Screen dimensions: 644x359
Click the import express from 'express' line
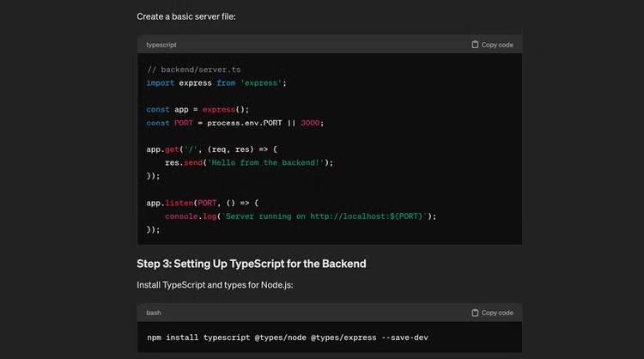point(216,83)
